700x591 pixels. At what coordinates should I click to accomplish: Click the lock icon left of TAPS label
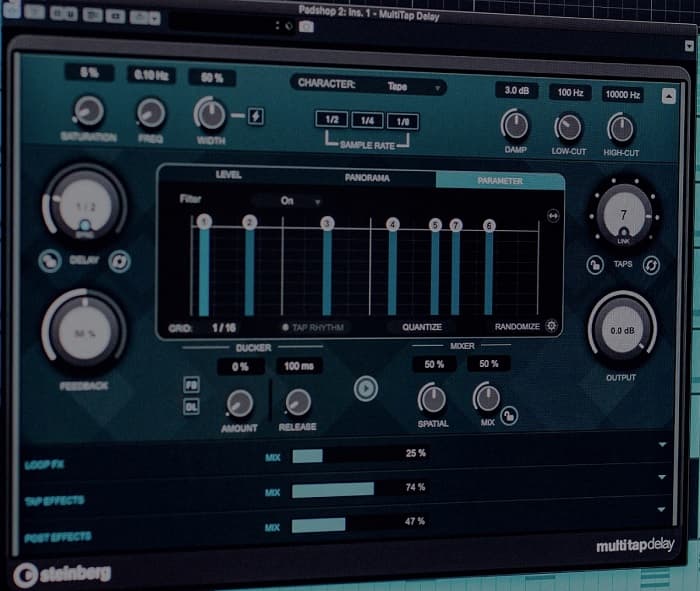click(x=595, y=265)
